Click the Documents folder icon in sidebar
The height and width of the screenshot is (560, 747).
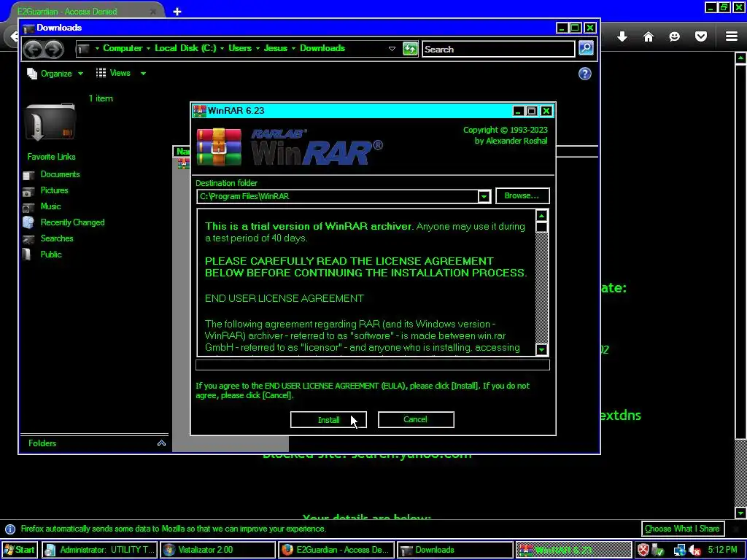point(28,175)
